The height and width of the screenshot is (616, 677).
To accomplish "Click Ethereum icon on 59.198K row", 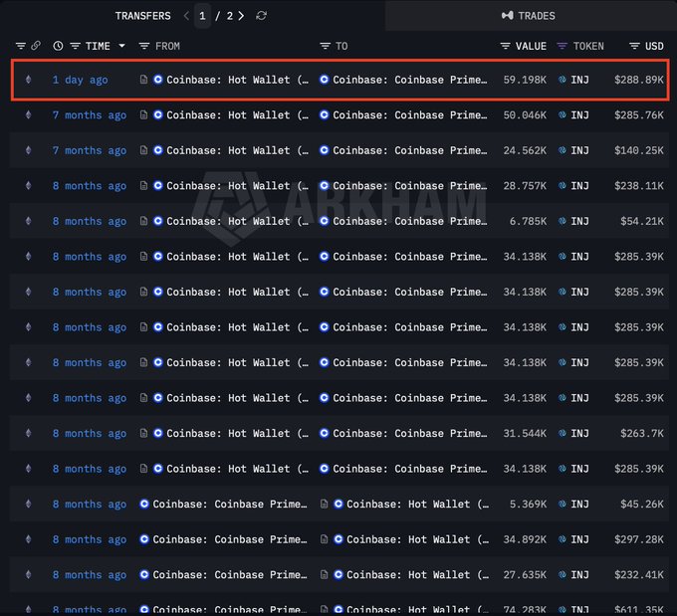I will click(29, 80).
